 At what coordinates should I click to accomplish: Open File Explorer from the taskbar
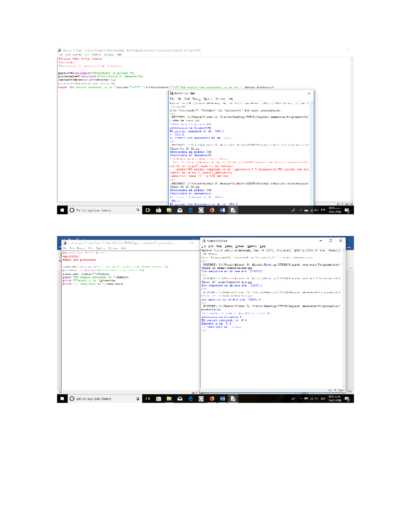(x=170, y=210)
